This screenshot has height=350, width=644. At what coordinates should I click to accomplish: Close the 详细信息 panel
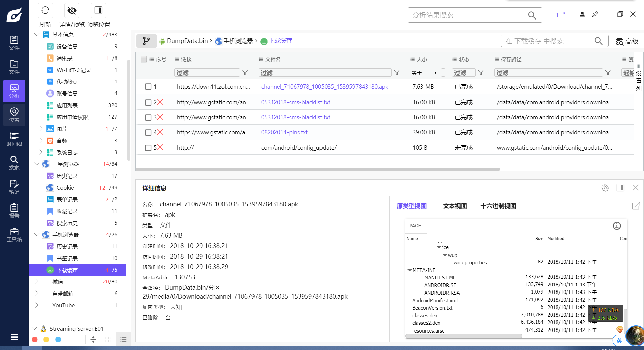[636, 188]
